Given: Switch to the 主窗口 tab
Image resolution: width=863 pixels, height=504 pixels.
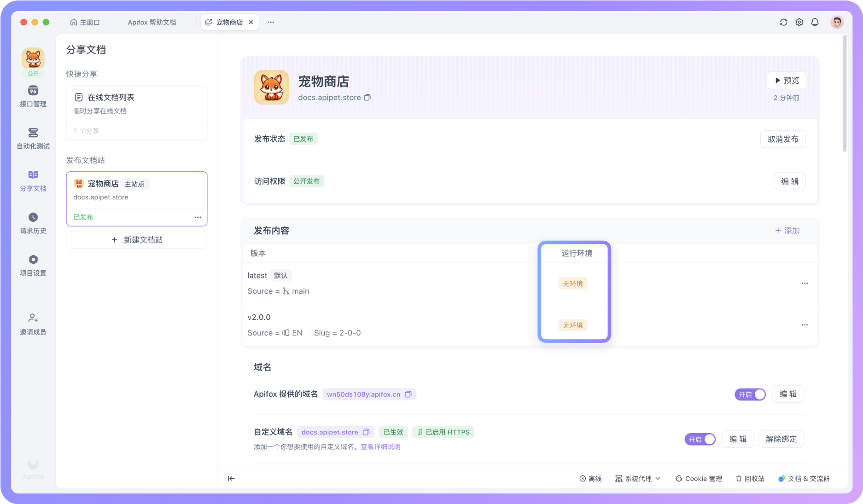Looking at the screenshot, I should click(85, 22).
